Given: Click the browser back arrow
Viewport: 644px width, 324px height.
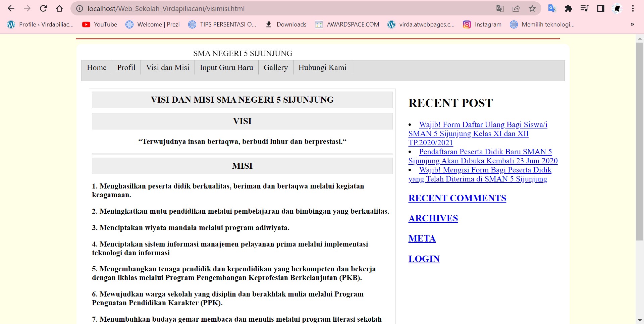Looking at the screenshot, I should click(x=11, y=9).
